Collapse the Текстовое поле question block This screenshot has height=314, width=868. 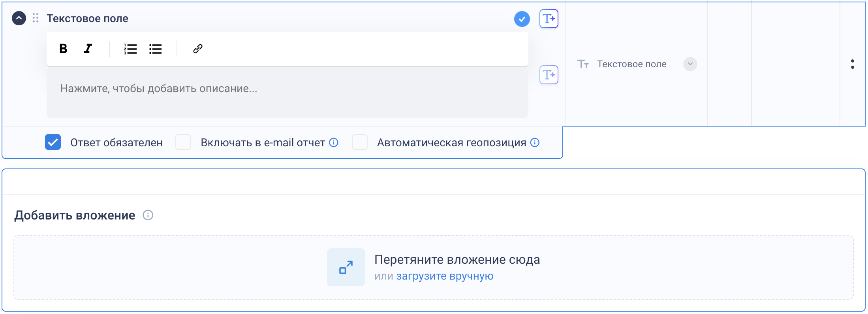pos(19,18)
